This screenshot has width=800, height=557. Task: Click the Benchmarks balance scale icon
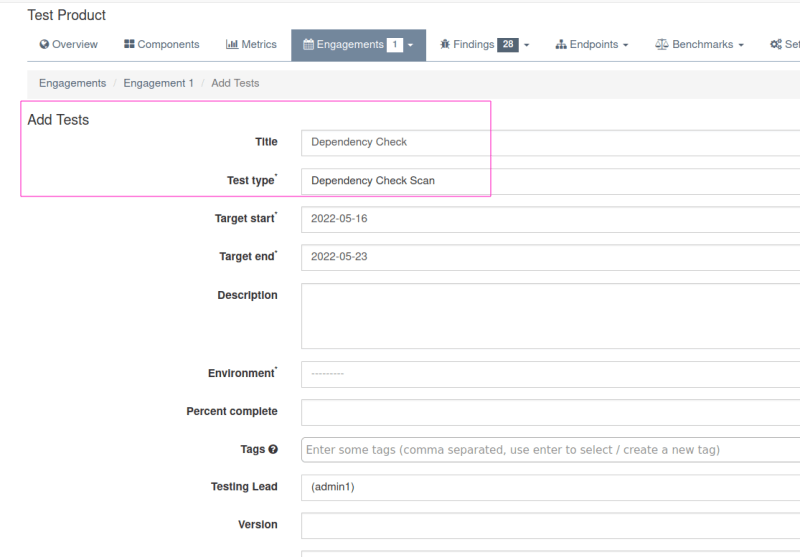pyautogui.click(x=662, y=44)
